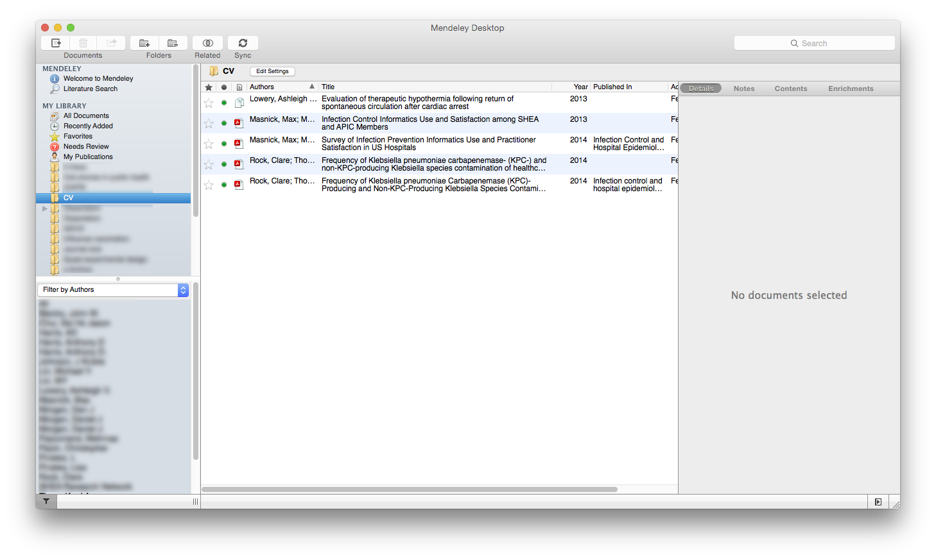Click the Add Documents toolbar icon
Viewport: 936px width, 560px height.
pyautogui.click(x=56, y=43)
